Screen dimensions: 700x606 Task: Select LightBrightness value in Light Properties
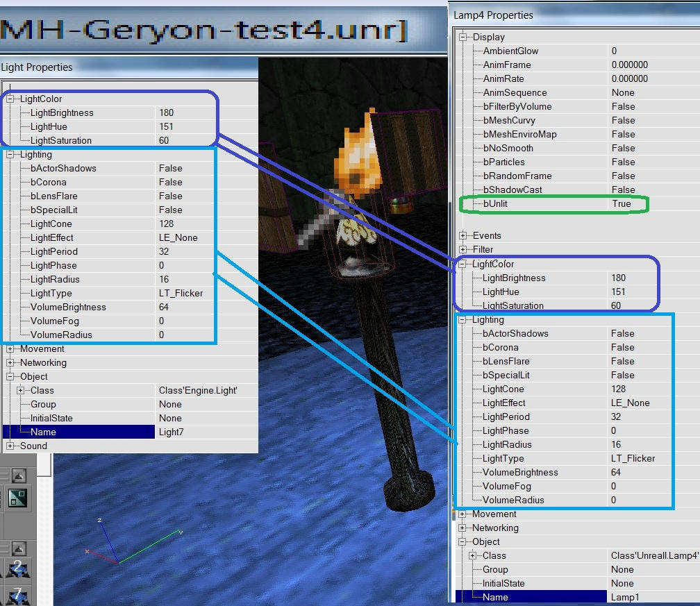(166, 113)
